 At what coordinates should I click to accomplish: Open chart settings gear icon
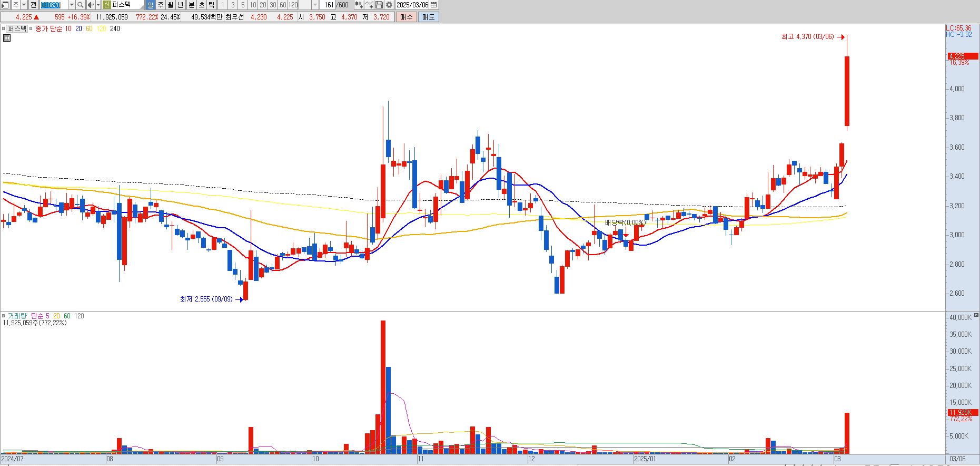pos(389,5)
